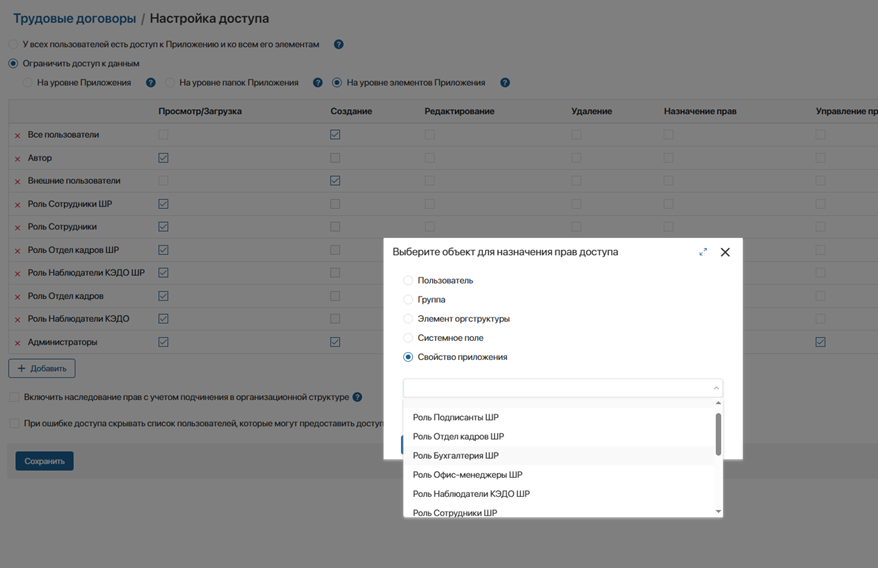Image resolution: width=878 pixels, height=568 pixels.
Task: Delete the Администраторы row using red cross
Action: click(17, 343)
